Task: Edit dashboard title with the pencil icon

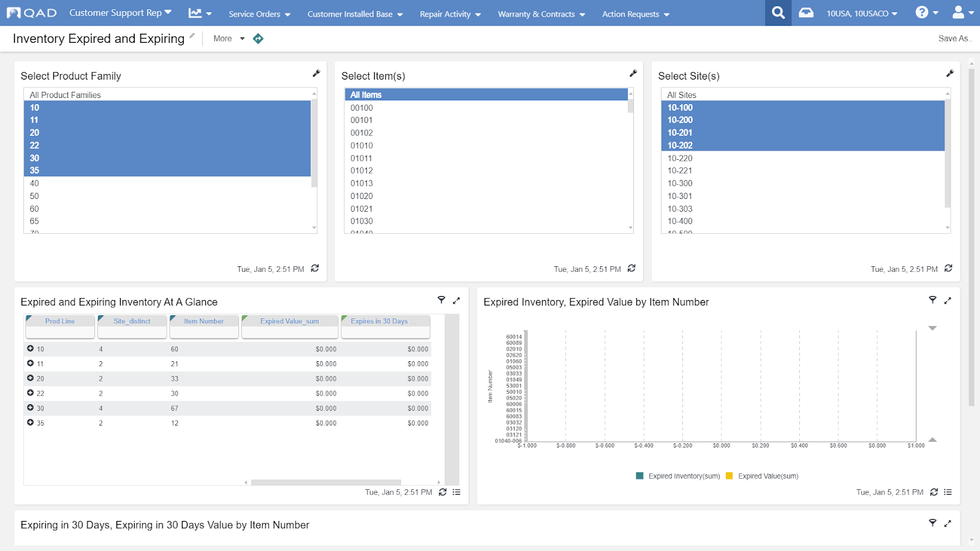Action: pos(192,36)
